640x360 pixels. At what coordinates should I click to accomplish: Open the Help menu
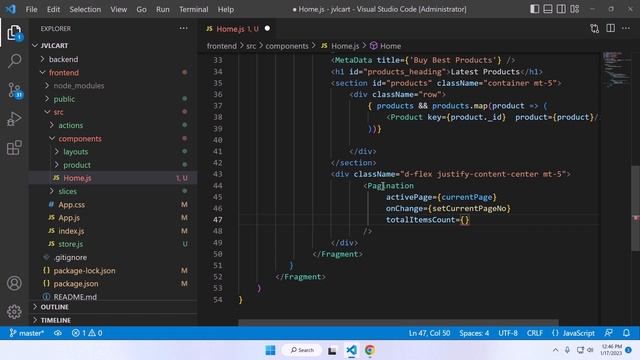[226, 9]
